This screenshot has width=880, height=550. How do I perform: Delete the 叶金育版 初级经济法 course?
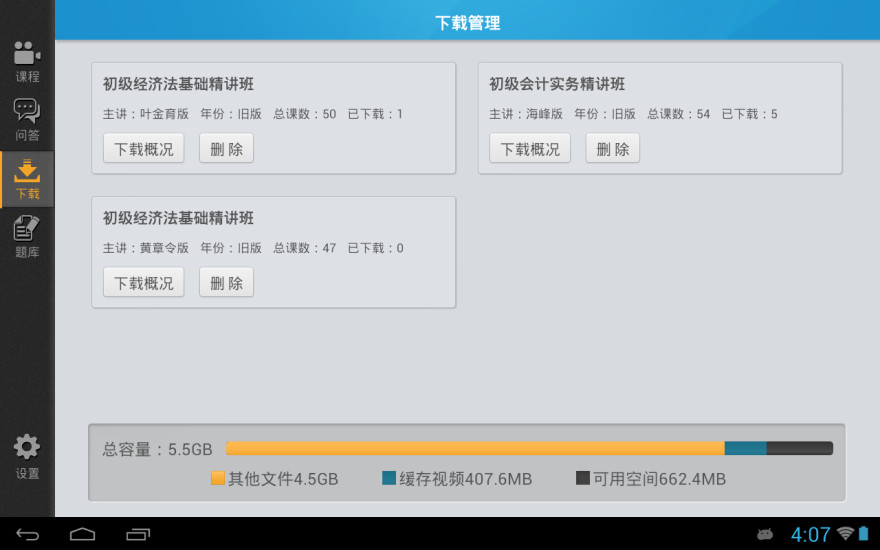(226, 148)
